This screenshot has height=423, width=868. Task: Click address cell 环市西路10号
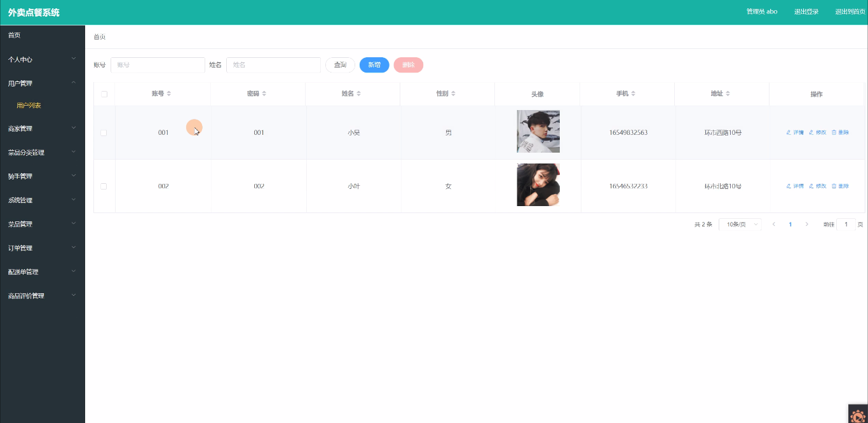coord(723,133)
